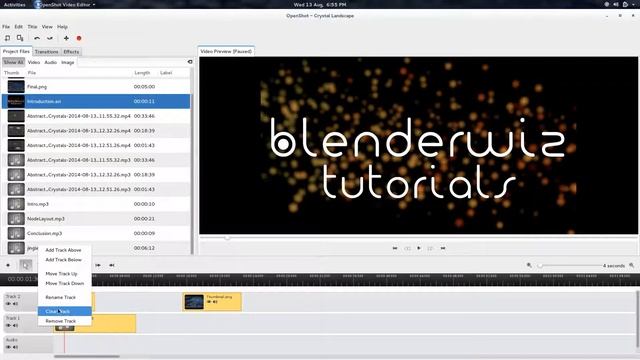
Task: Undo the last action via toolbar arrow
Action: pyautogui.click(x=37, y=38)
